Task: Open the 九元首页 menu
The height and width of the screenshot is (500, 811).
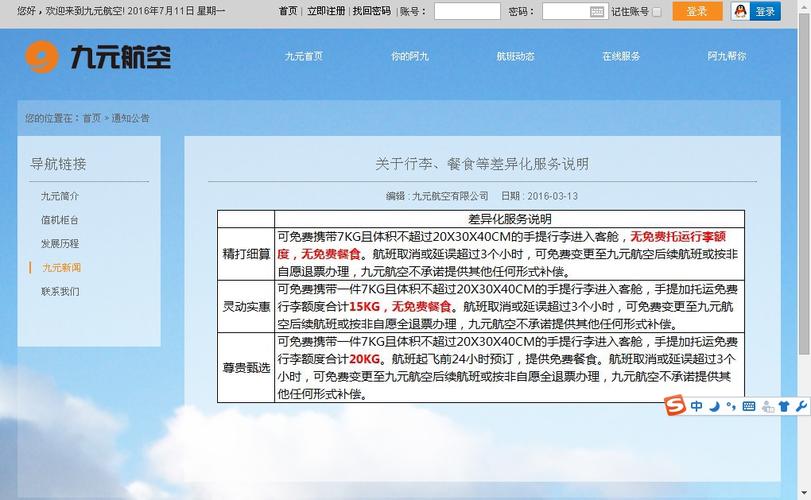Action: 304,56
